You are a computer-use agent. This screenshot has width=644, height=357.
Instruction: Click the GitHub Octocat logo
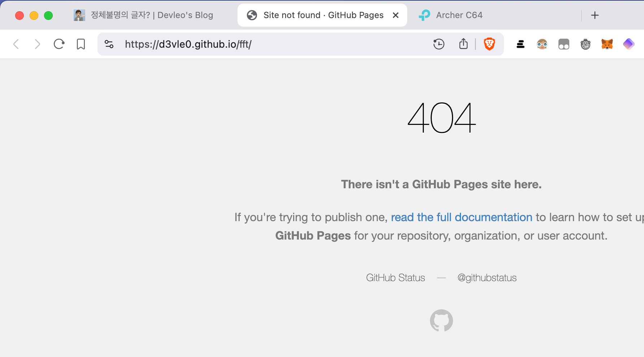441,320
